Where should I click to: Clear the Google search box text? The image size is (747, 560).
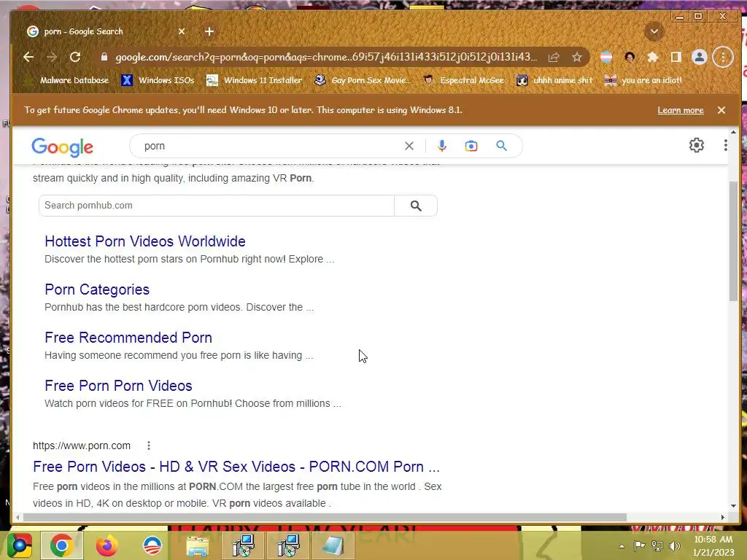point(409,146)
